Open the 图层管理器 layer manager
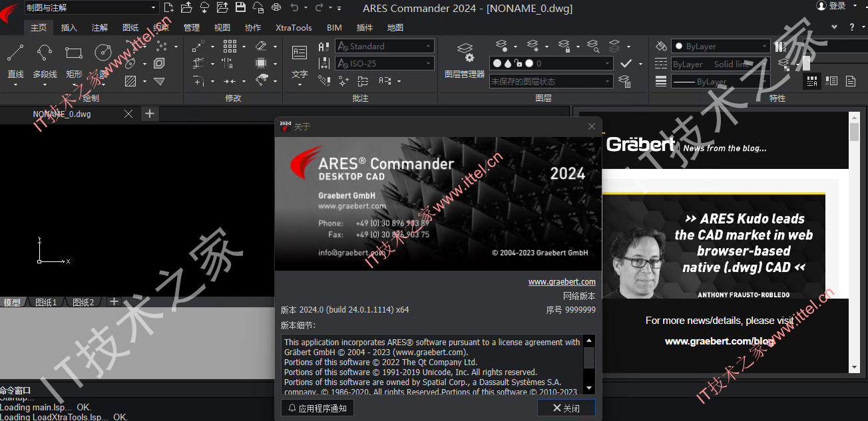Image resolution: width=868 pixels, height=421 pixels. tap(465, 60)
